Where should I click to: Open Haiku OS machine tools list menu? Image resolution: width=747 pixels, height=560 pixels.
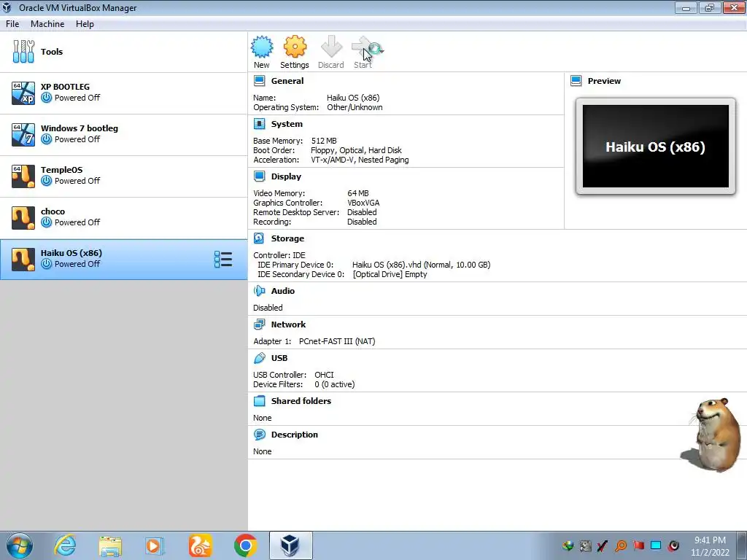(223, 260)
